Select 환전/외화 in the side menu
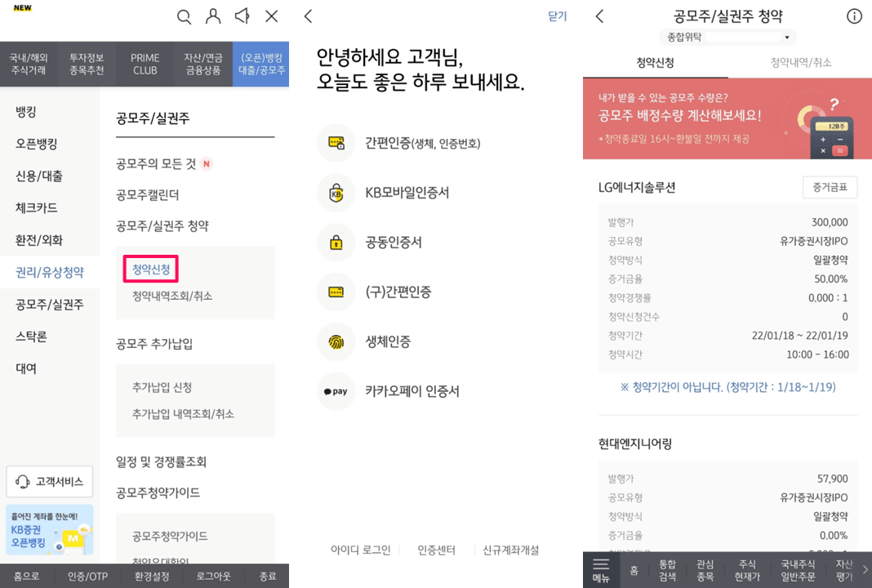The width and height of the screenshot is (872, 588). pyautogui.click(x=39, y=240)
